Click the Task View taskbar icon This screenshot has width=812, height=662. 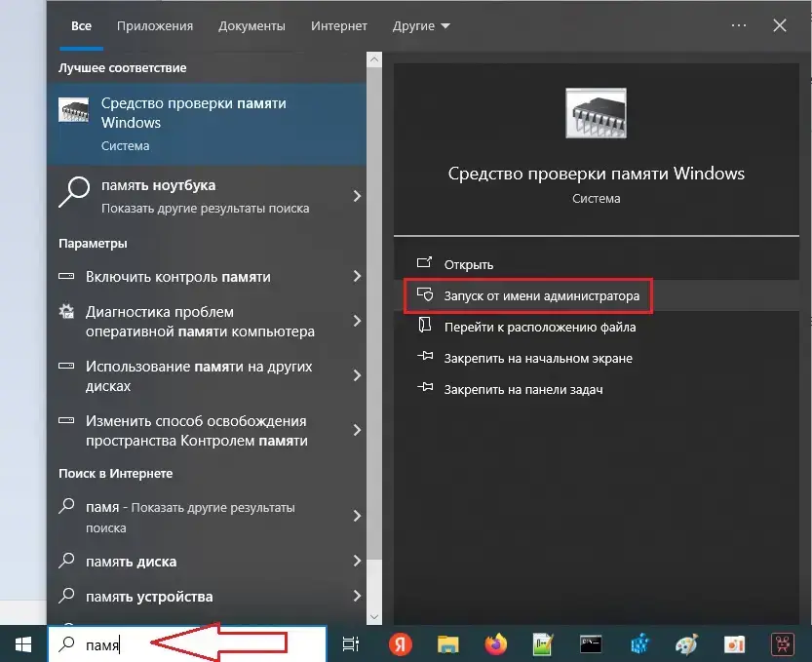[351, 644]
